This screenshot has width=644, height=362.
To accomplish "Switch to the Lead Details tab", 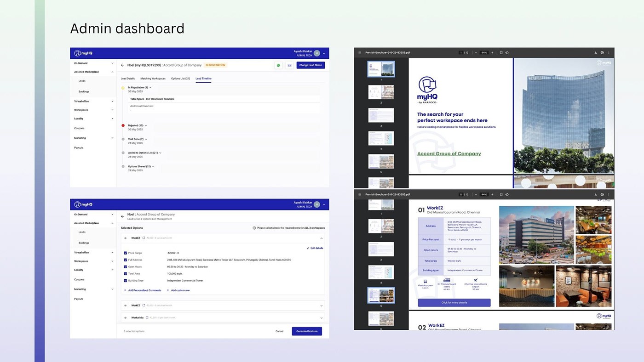I will click(128, 79).
